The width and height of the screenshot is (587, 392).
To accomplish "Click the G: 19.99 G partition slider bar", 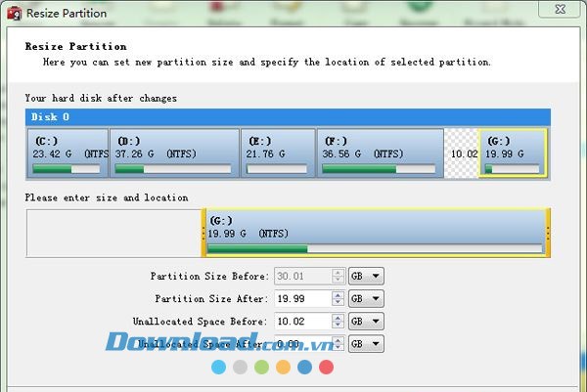I will click(x=376, y=233).
